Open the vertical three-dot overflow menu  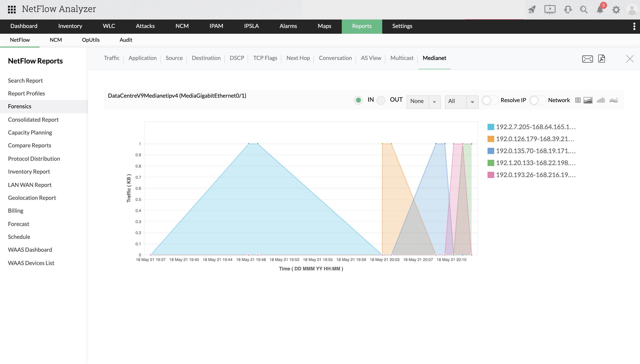click(x=634, y=26)
